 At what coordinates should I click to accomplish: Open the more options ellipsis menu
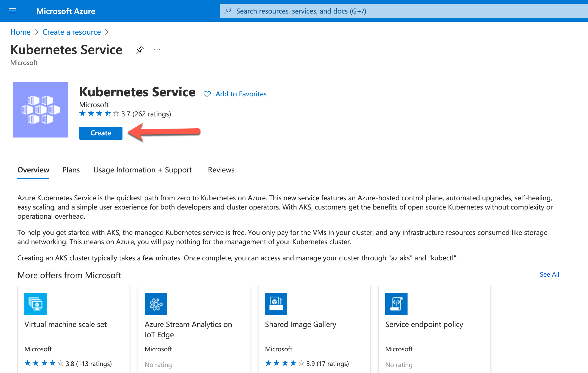[x=157, y=50]
